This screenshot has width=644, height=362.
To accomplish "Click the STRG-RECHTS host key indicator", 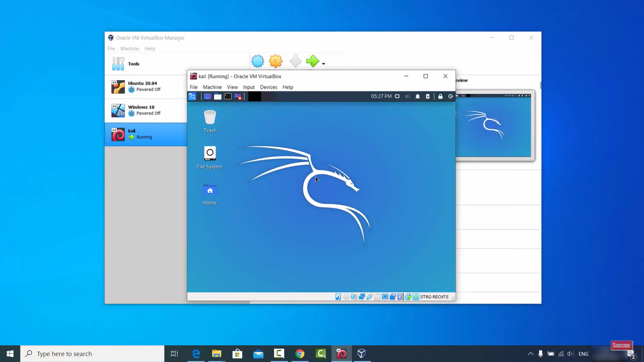I will (434, 296).
